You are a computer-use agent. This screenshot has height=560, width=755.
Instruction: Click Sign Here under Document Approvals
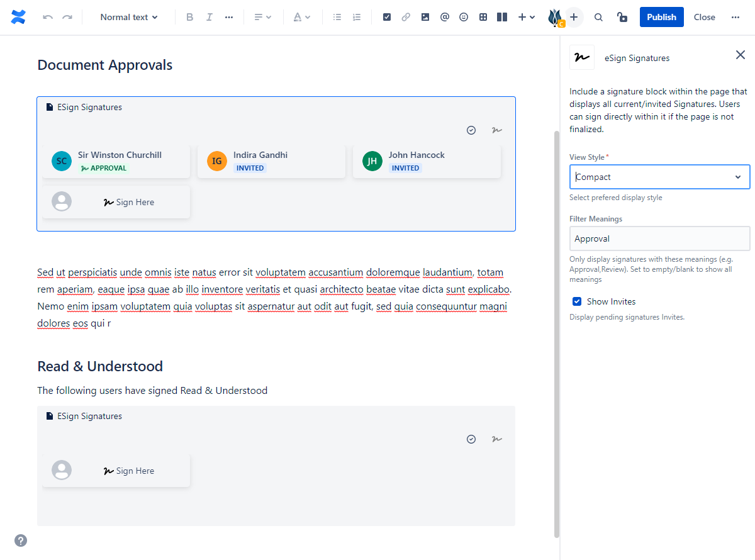pyautogui.click(x=128, y=202)
